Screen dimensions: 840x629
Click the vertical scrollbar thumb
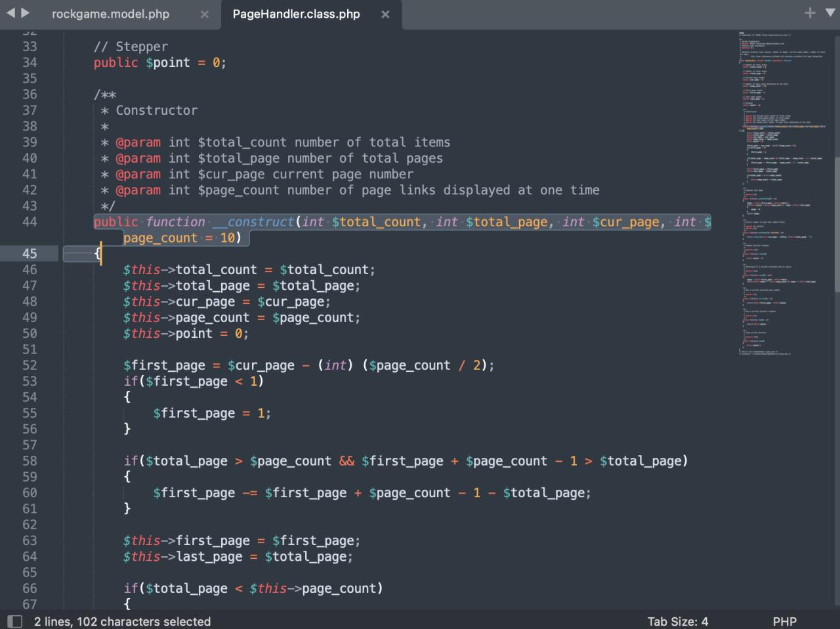[836, 224]
